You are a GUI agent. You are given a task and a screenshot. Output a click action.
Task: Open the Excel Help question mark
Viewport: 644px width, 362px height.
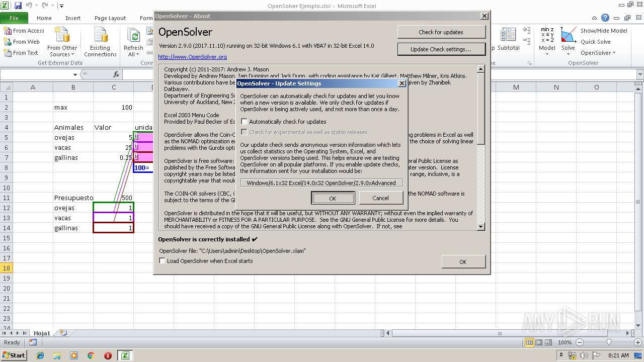[x=605, y=18]
